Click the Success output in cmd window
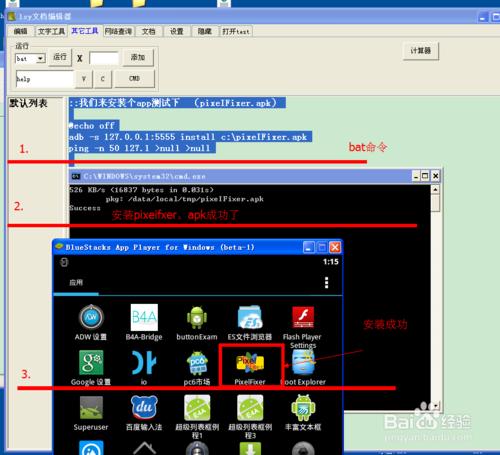Viewport: 500px width, 455px height. click(85, 208)
